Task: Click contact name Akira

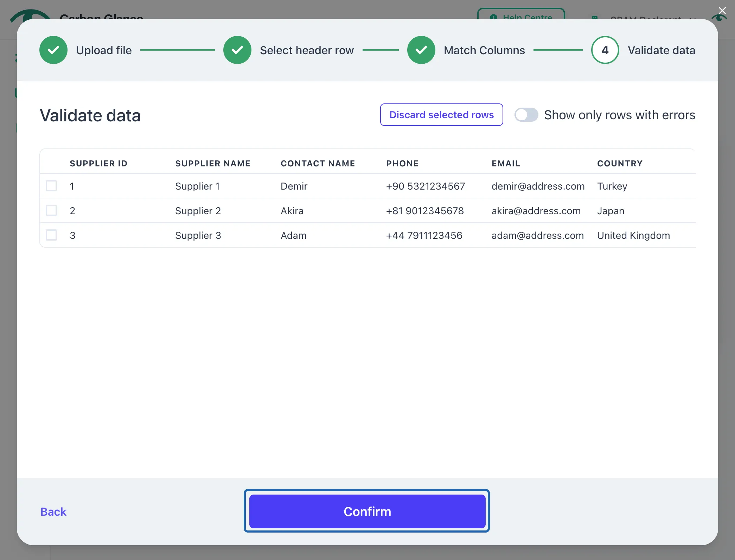Action: coord(292,211)
